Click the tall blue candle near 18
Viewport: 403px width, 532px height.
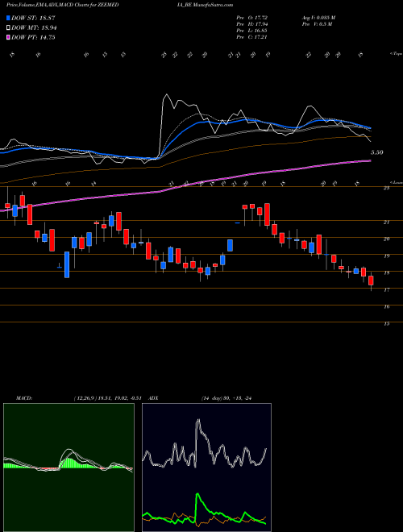click(67, 264)
